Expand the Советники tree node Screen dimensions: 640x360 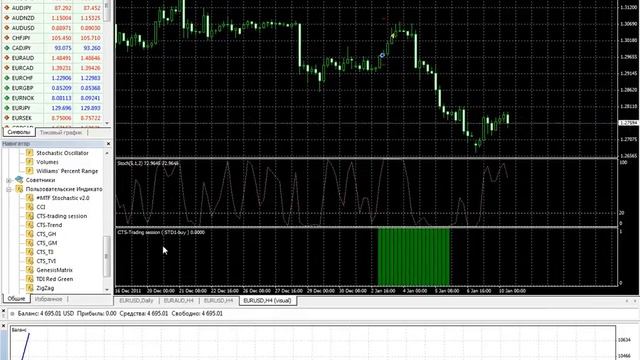[x=9, y=180]
